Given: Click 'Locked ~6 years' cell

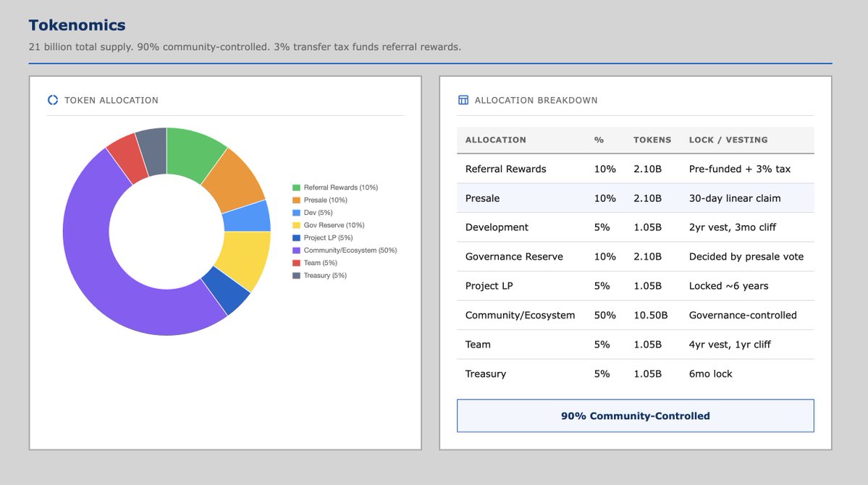Looking at the screenshot, I should tap(728, 286).
